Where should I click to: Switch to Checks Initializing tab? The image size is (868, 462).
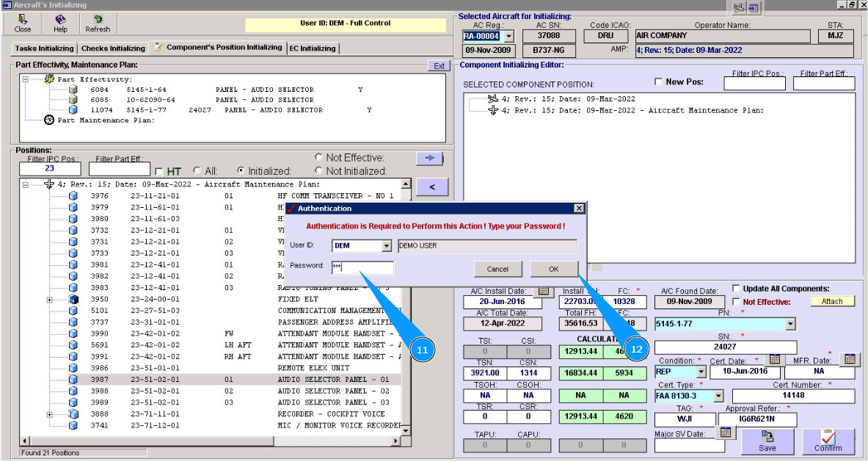(114, 48)
